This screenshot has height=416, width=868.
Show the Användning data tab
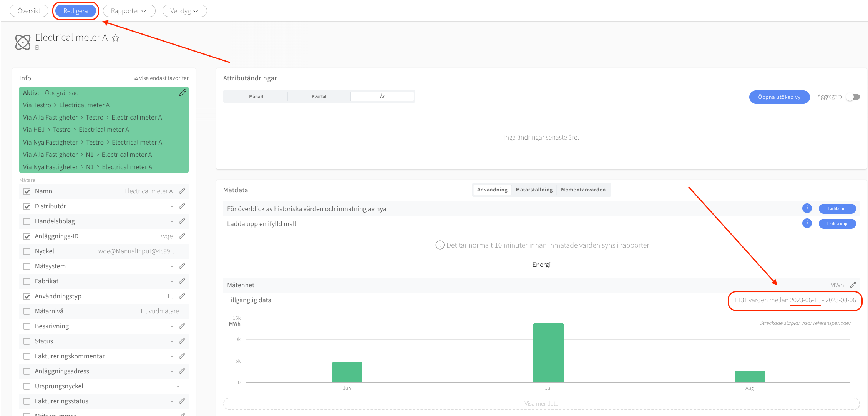[x=492, y=190]
